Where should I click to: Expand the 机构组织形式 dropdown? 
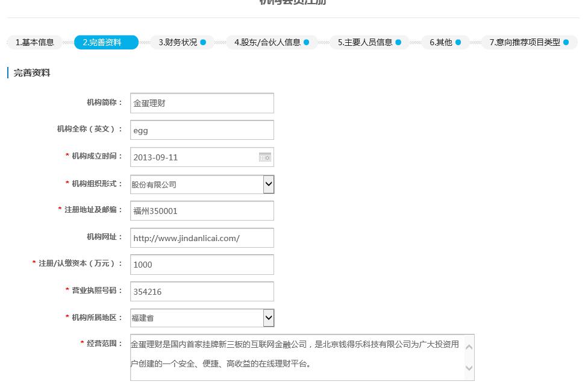click(x=269, y=184)
